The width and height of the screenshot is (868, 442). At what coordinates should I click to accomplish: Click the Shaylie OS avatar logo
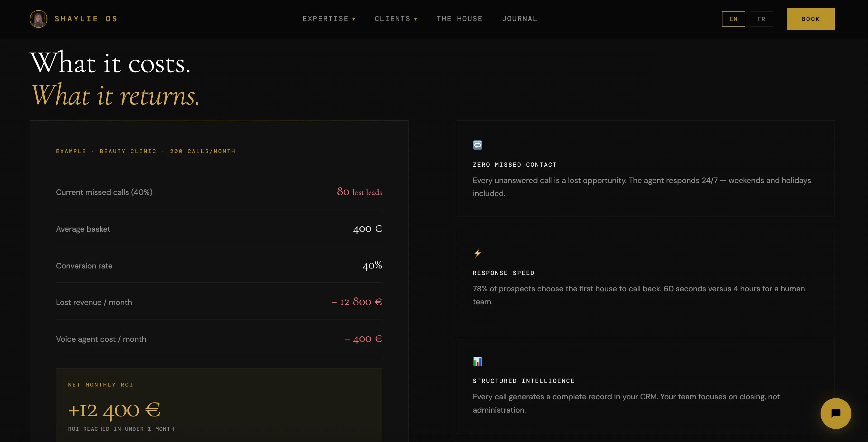pos(39,19)
